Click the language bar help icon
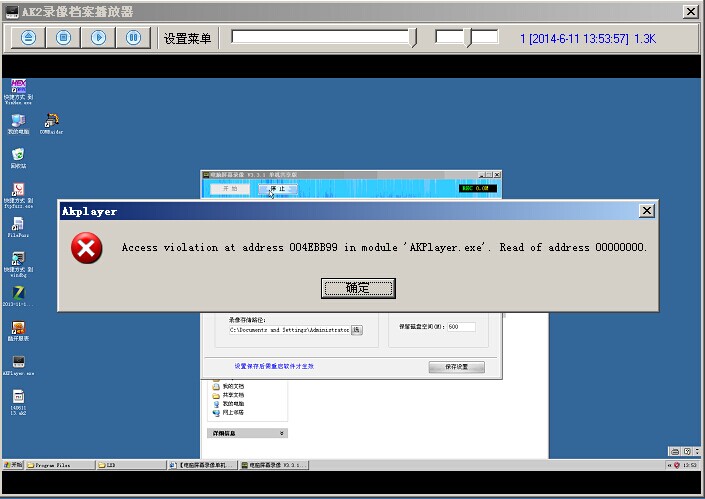 click(x=687, y=451)
